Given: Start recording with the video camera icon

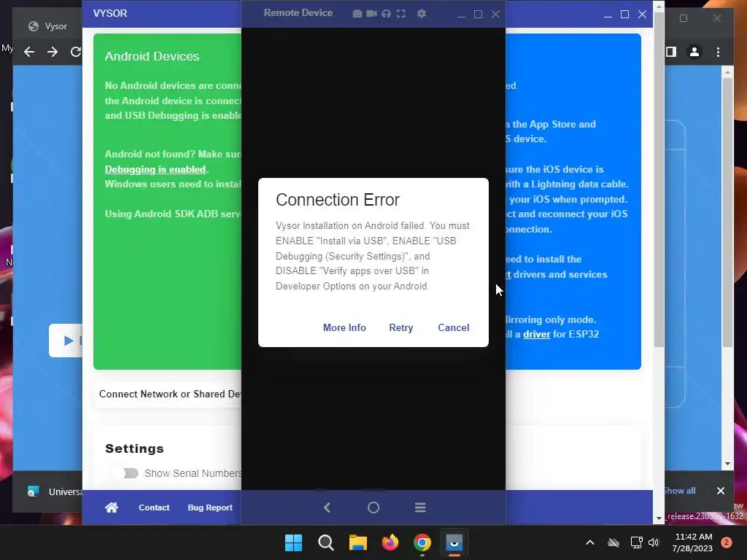Looking at the screenshot, I should click(x=371, y=14).
